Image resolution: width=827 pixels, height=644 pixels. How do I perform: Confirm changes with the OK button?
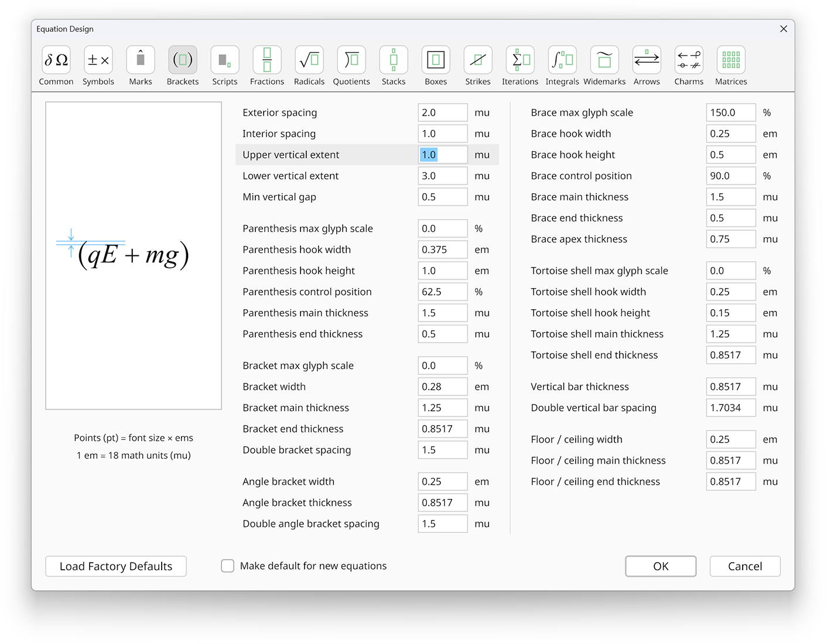click(660, 566)
